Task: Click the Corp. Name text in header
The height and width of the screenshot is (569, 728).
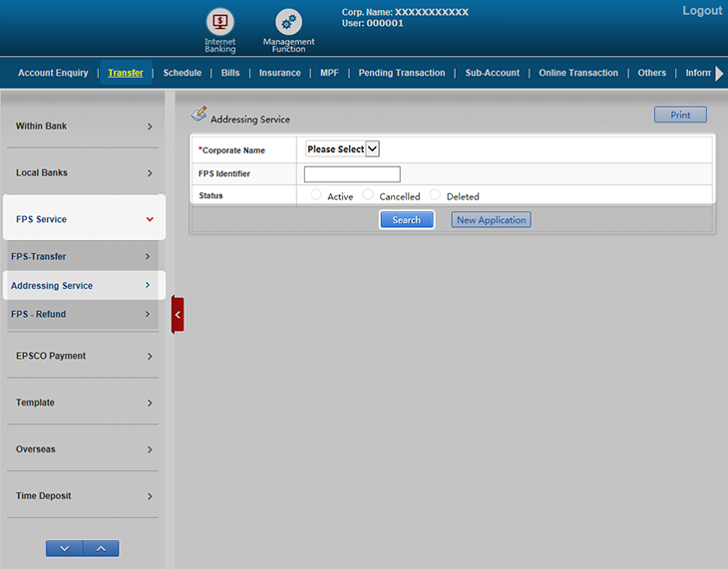Action: click(x=405, y=12)
